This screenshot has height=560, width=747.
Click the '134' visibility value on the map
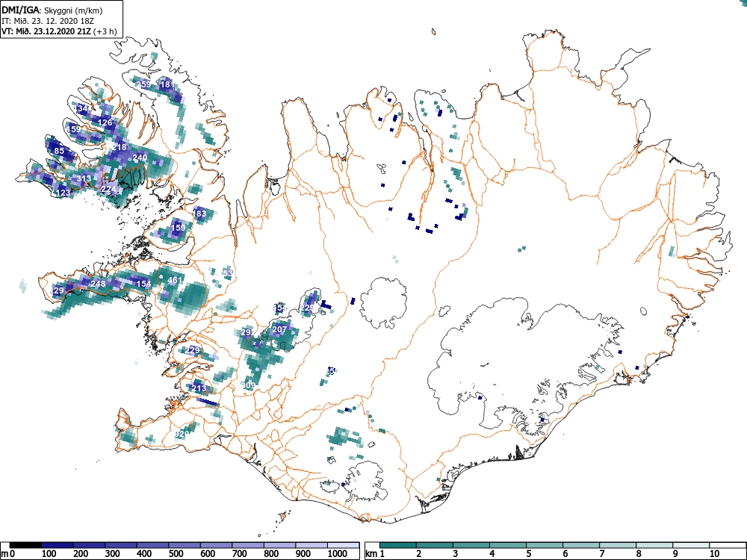tap(81, 108)
